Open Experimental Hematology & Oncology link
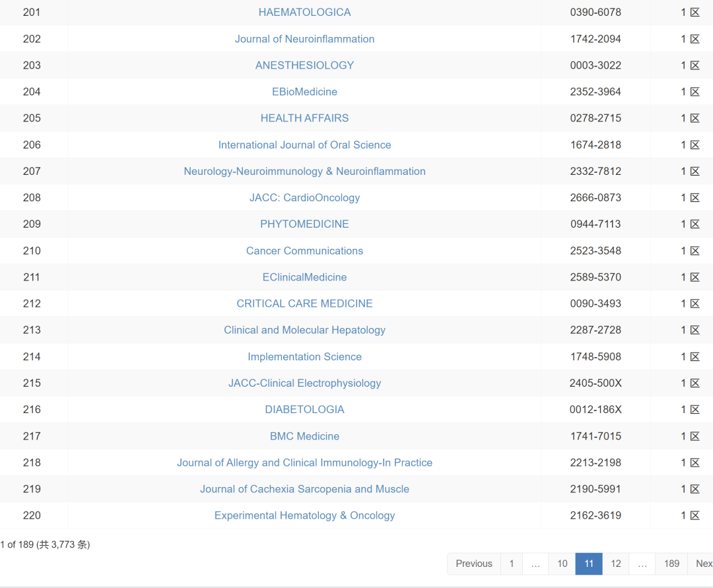The image size is (713, 588). tap(304, 515)
